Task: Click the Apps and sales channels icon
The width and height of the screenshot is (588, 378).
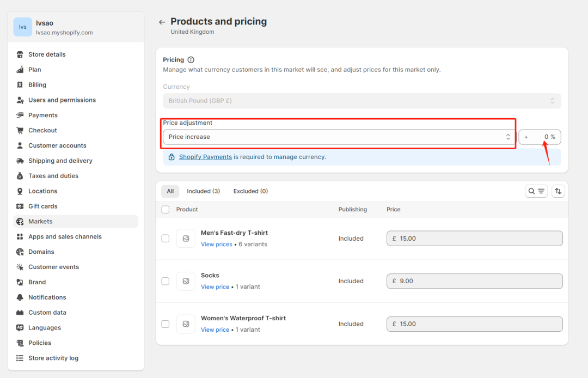Action: pos(20,236)
